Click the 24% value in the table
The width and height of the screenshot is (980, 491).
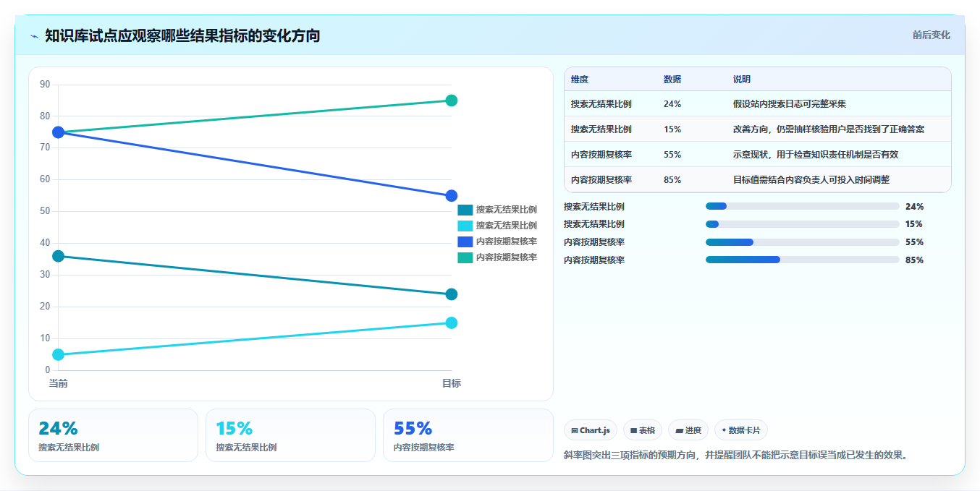672,104
